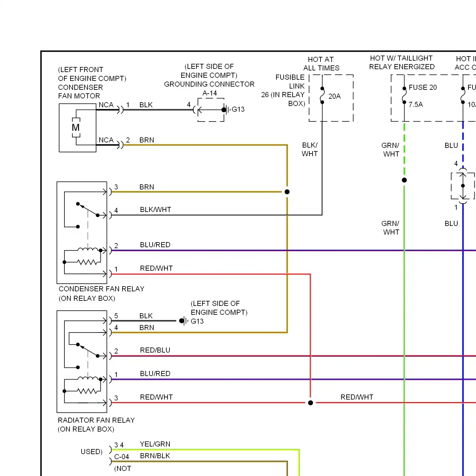
Task: Click the 'HOT W/ TAILLIGHT' heading text
Action: (x=401, y=58)
